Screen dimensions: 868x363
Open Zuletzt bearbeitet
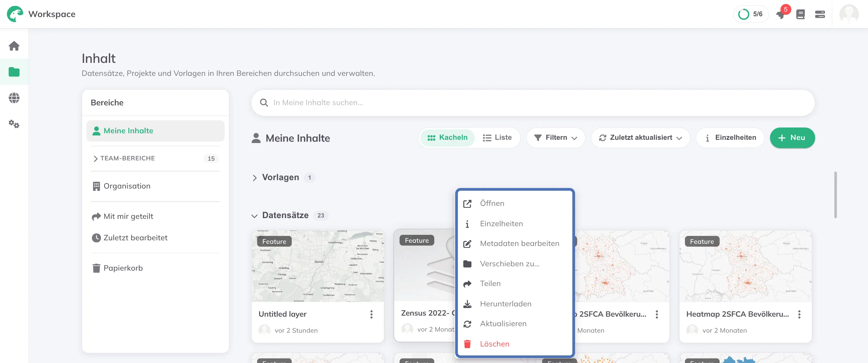[155, 238]
